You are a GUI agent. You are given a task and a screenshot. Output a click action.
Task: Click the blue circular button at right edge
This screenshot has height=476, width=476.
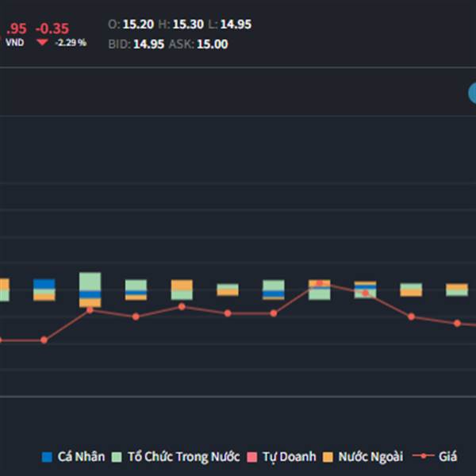pyautogui.click(x=472, y=93)
